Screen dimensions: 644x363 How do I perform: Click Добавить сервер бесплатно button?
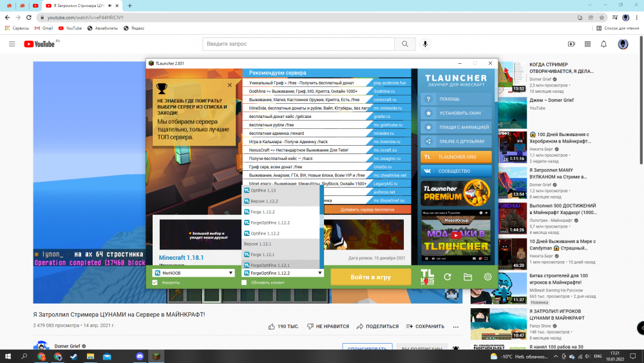[367, 210]
